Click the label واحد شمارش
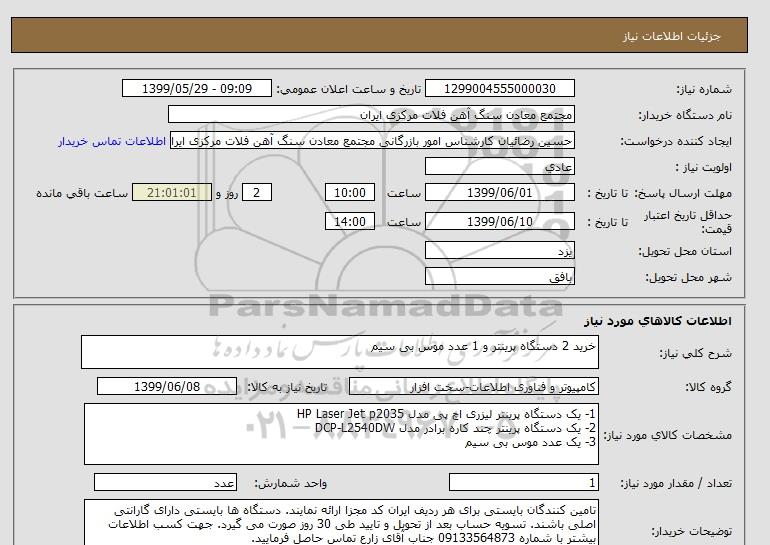This screenshot has width=770, height=545. [290, 484]
